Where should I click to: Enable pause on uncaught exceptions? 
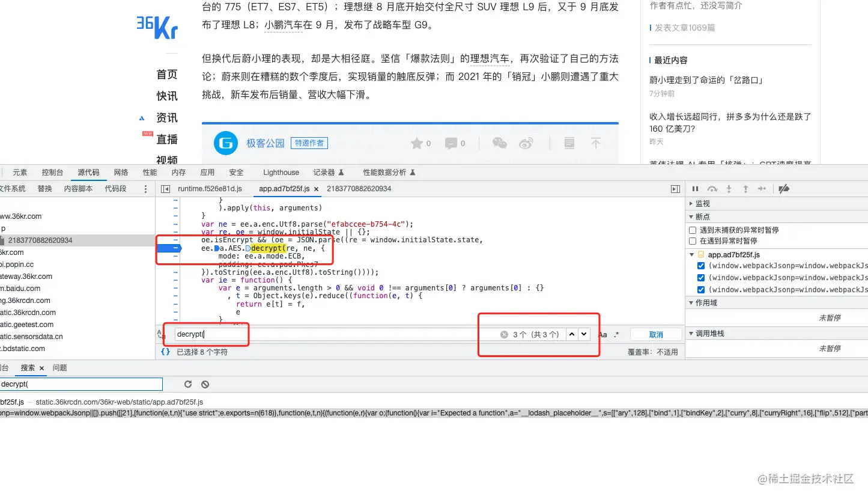point(692,230)
